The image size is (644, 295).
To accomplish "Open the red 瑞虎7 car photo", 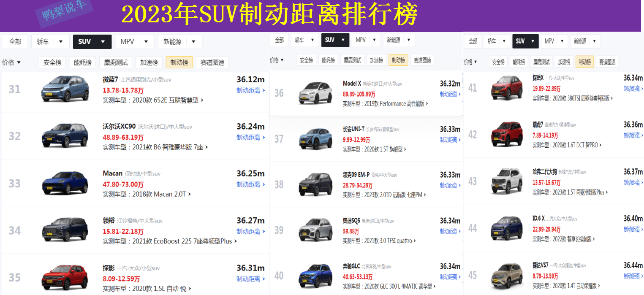I will (x=507, y=134).
